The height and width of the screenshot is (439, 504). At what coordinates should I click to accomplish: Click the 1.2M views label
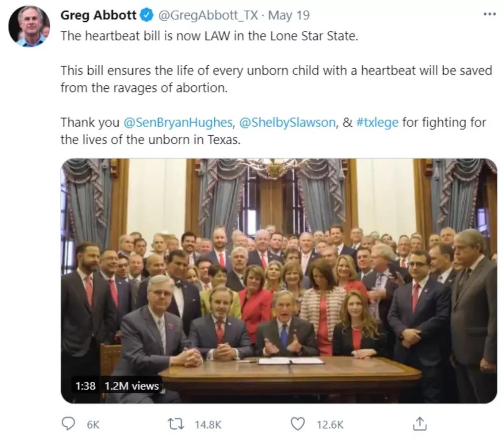[132, 386]
